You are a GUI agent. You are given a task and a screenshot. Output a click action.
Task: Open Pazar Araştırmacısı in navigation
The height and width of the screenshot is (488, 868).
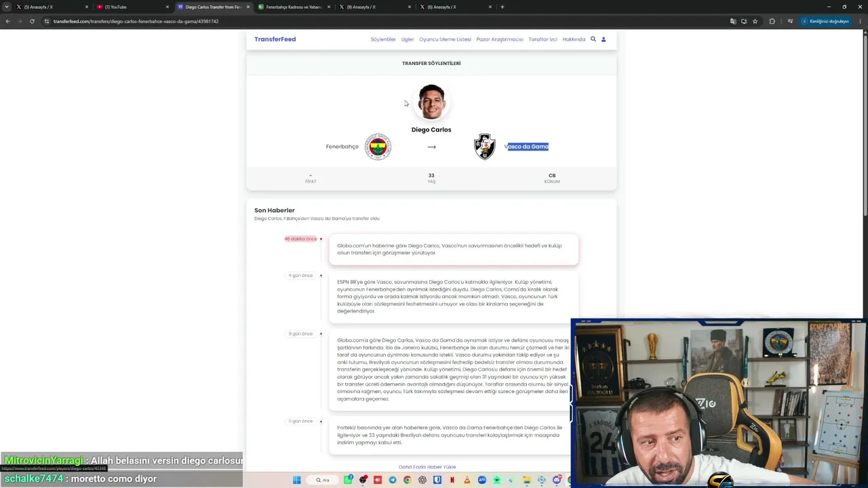click(500, 39)
